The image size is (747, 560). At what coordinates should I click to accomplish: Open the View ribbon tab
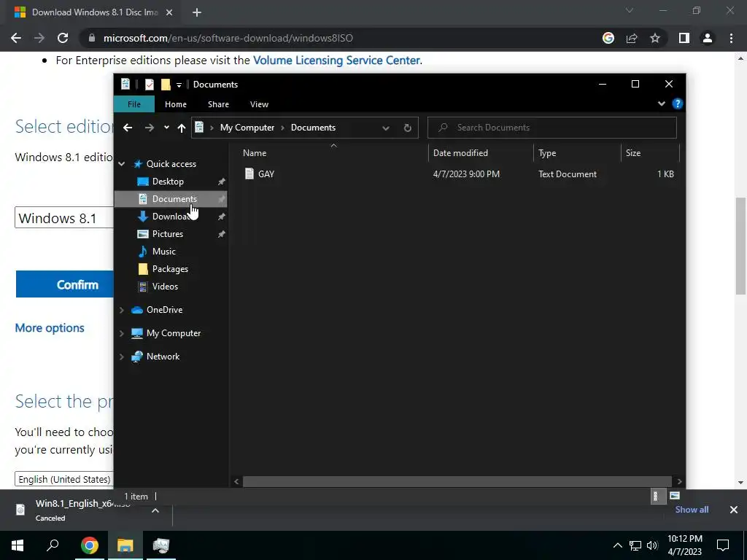point(259,104)
